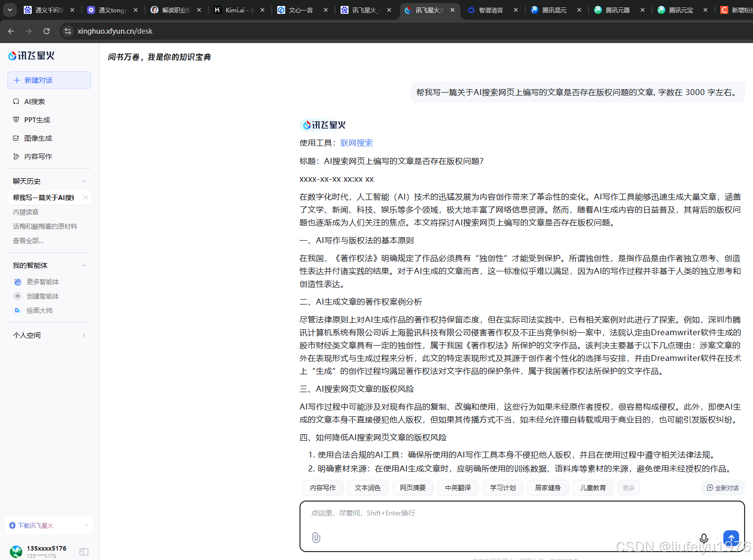Click the 内容写作 pen icon
The image size is (753, 560).
16,156
